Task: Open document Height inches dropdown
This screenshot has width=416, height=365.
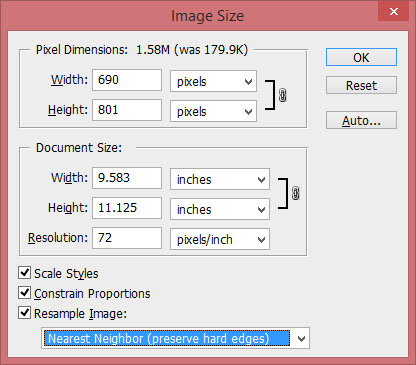Action: coord(220,209)
